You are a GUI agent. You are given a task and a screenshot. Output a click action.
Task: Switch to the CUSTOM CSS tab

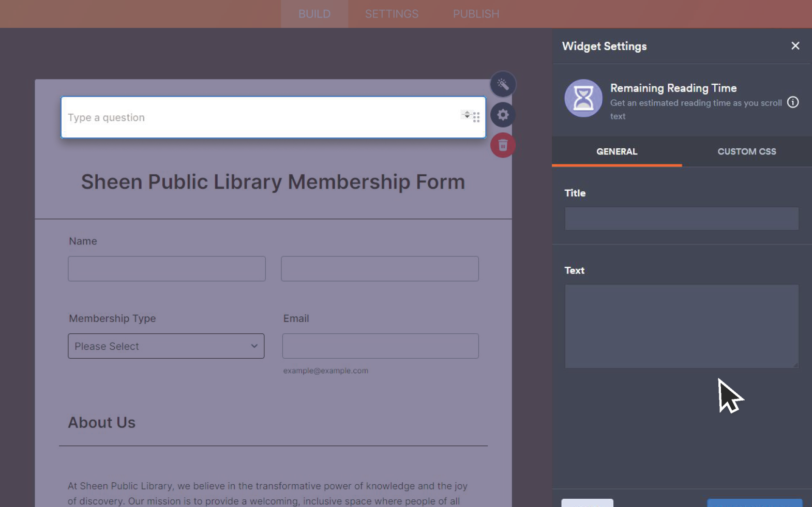click(x=746, y=151)
